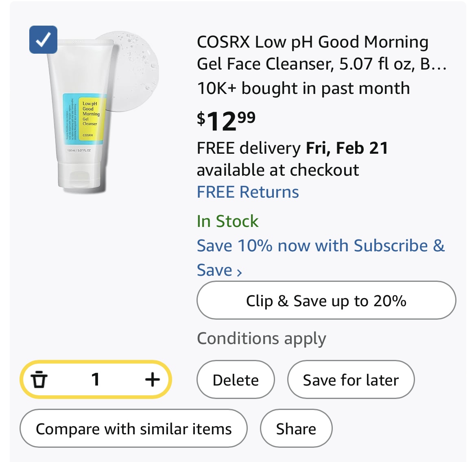Screen dimensions: 476x462
Task: Move item with Save for later
Action: point(351,380)
